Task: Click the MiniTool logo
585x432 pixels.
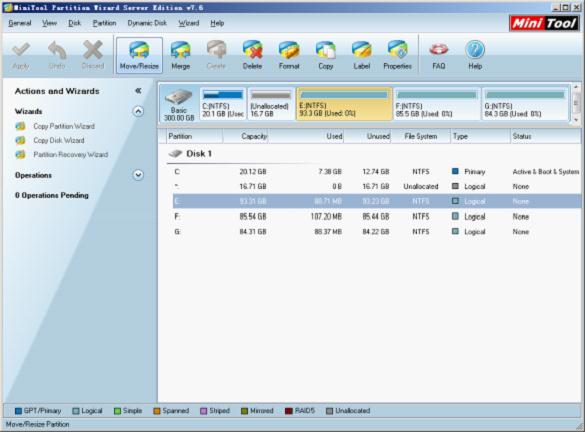Action: click(x=545, y=24)
